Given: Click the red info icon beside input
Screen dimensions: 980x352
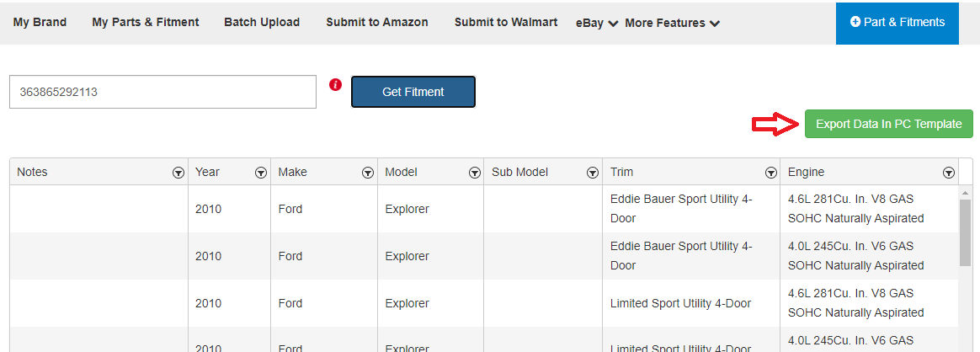Looking at the screenshot, I should [336, 84].
